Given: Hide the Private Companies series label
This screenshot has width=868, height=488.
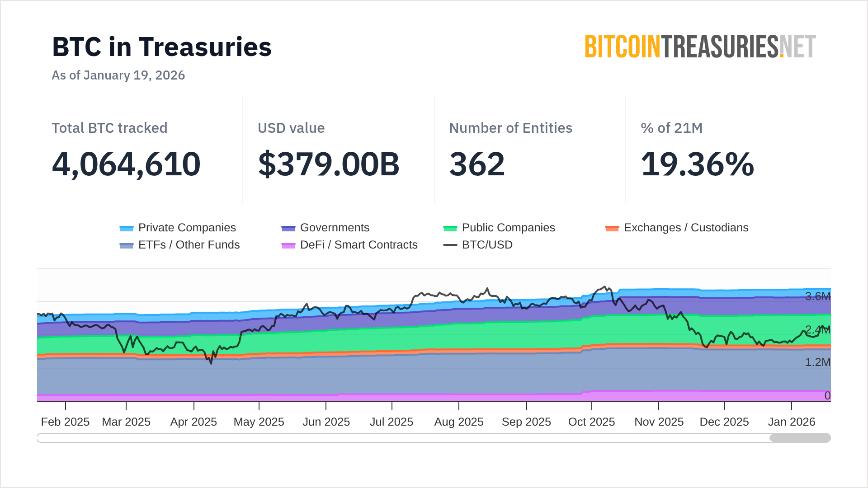Looking at the screenshot, I should 187,228.
